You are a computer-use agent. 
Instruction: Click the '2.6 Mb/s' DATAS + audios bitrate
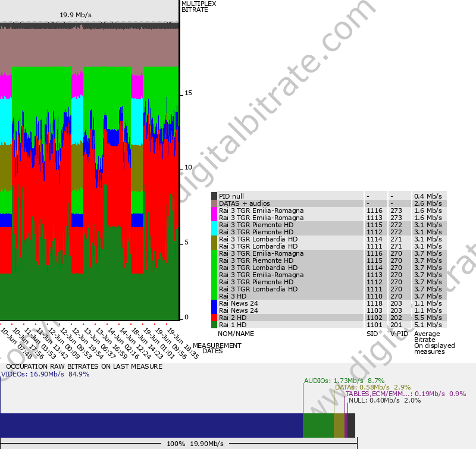[428, 203]
